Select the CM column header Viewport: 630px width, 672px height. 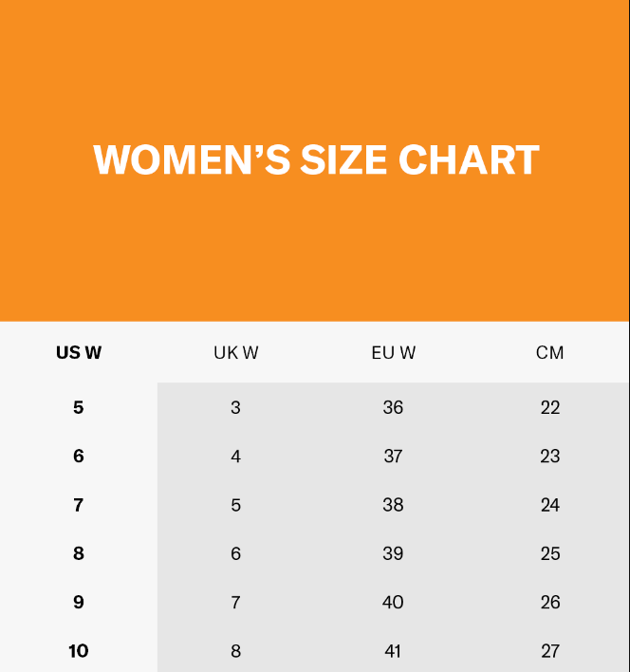point(550,353)
